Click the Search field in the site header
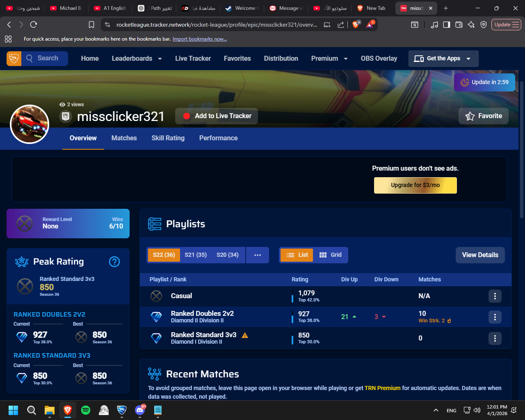Viewport: 525px width, 420px height. click(x=45, y=59)
